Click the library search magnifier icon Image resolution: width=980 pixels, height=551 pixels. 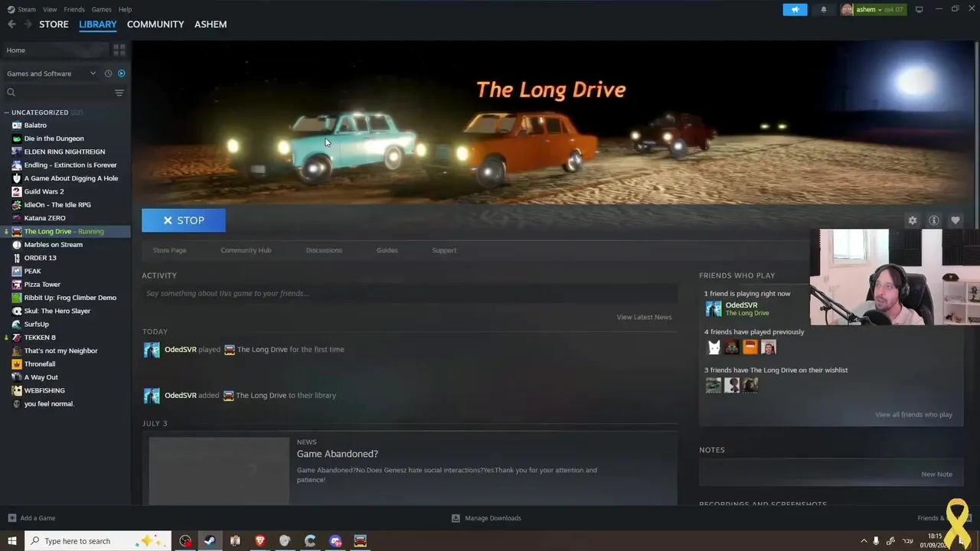click(11, 93)
